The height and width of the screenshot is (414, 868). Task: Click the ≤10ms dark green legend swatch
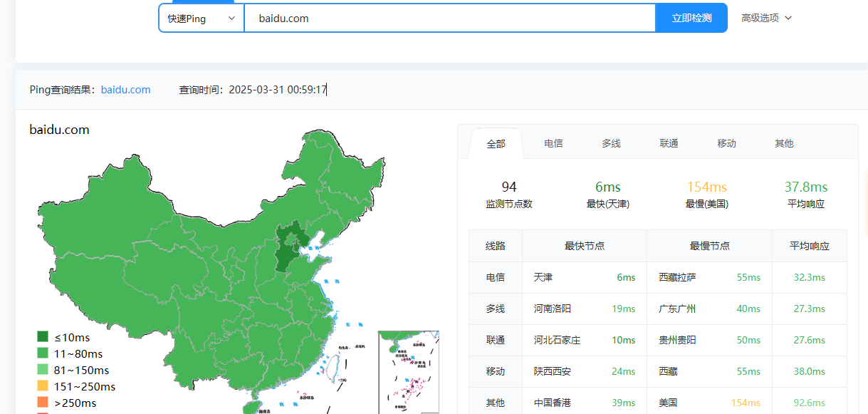[x=43, y=337]
